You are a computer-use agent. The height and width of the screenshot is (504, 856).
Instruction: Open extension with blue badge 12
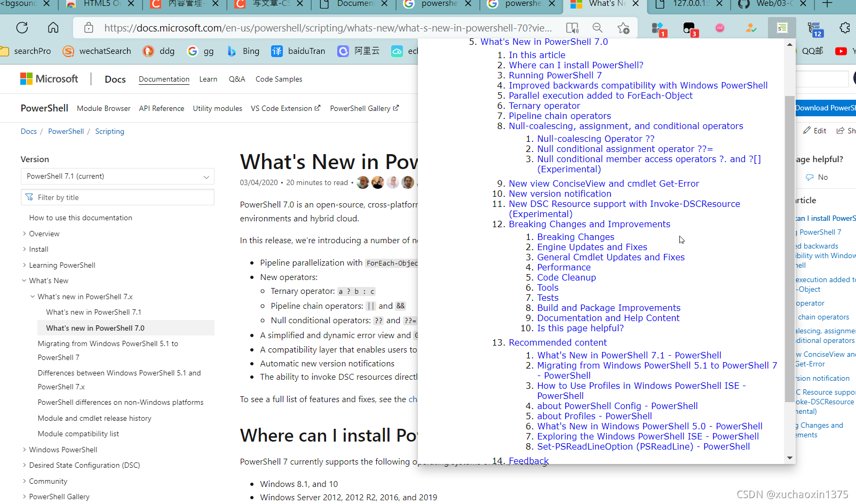coord(814,29)
